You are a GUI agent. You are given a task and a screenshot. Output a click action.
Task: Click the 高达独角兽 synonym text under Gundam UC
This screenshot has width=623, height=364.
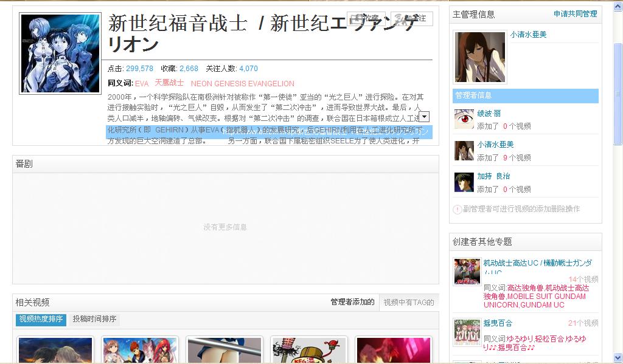point(525,288)
